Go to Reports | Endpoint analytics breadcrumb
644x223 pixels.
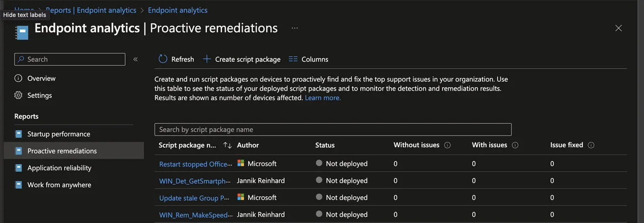91,10
